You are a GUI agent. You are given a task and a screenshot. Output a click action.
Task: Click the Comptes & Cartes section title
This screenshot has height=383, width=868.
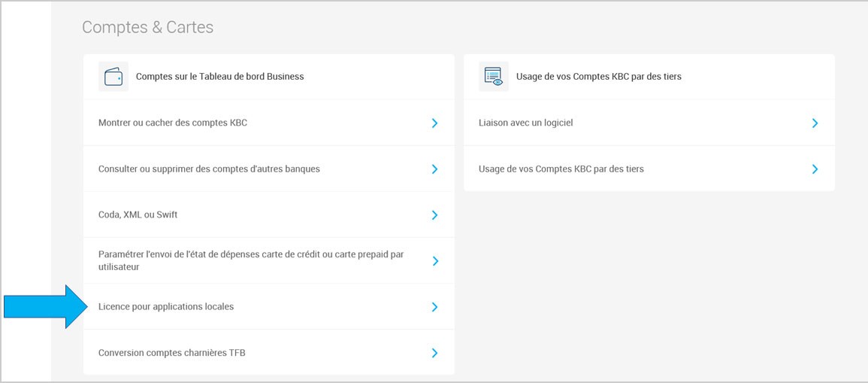tap(148, 27)
